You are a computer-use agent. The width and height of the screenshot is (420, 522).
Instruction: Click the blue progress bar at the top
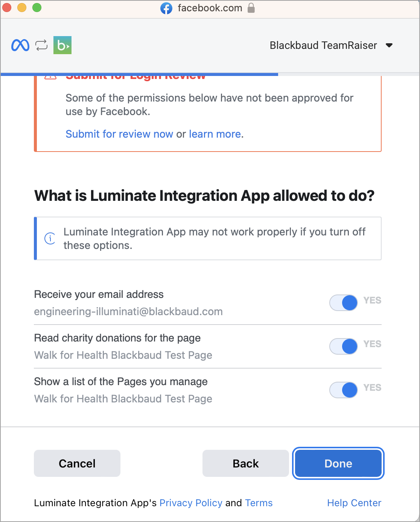coord(139,74)
